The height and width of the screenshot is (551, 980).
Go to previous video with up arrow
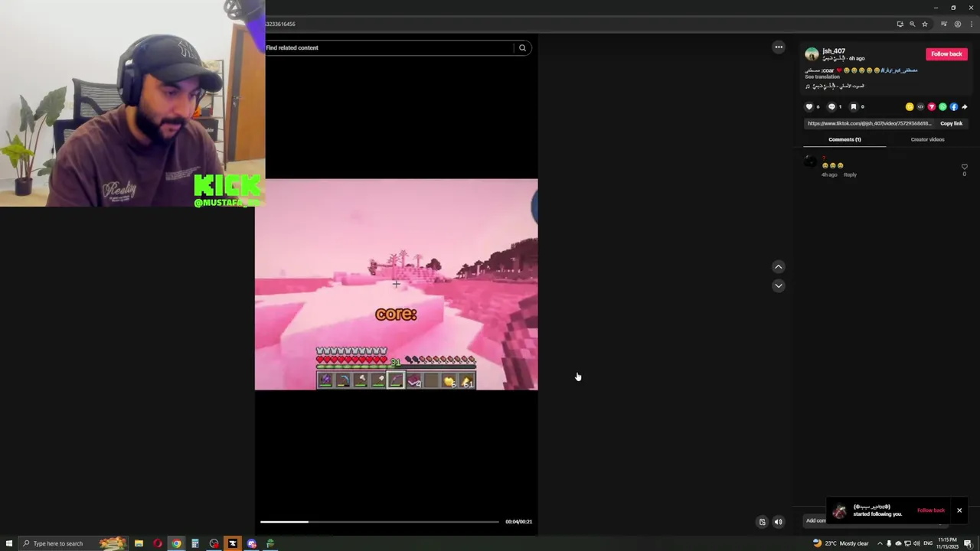pyautogui.click(x=778, y=267)
